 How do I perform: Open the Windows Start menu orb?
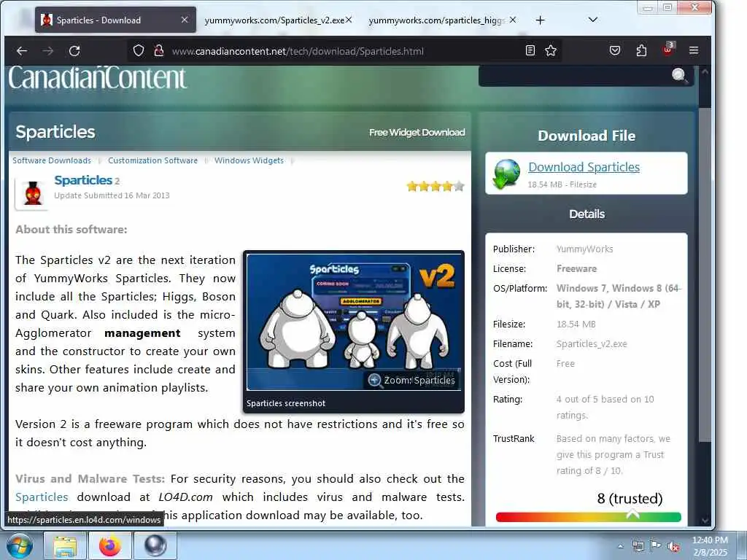point(20,545)
